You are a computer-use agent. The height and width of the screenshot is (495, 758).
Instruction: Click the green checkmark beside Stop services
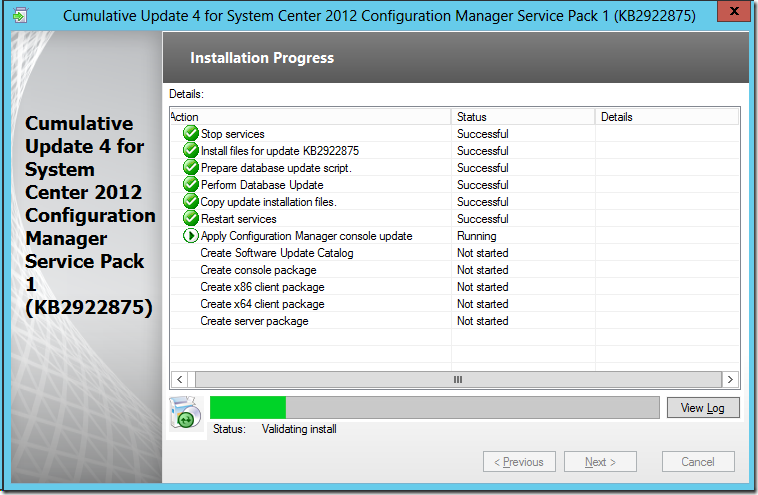click(x=191, y=134)
